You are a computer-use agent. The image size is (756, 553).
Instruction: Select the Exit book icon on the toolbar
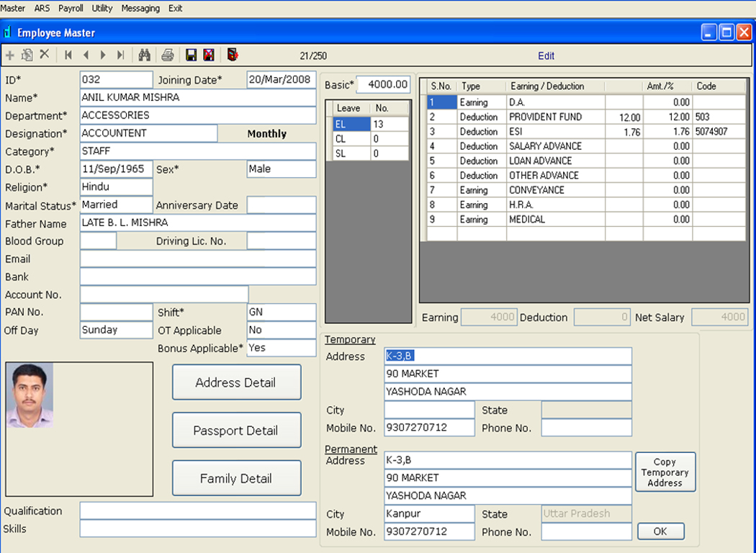[x=231, y=55]
